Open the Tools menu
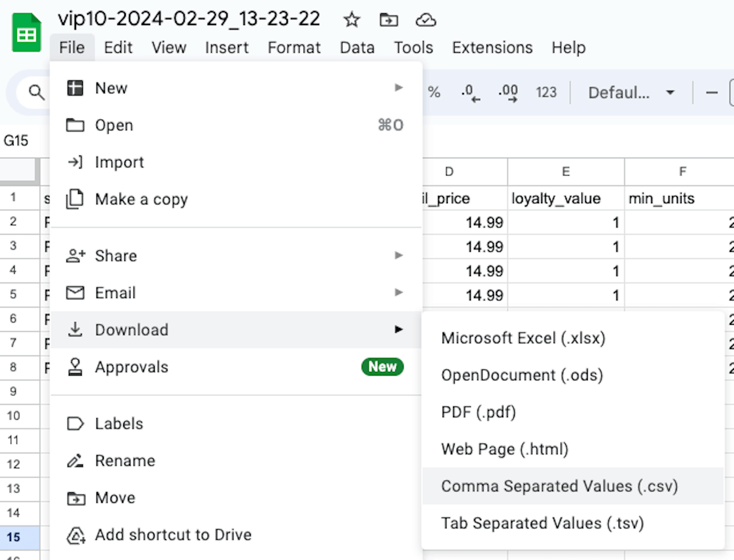The height and width of the screenshot is (560, 734). tap(414, 48)
